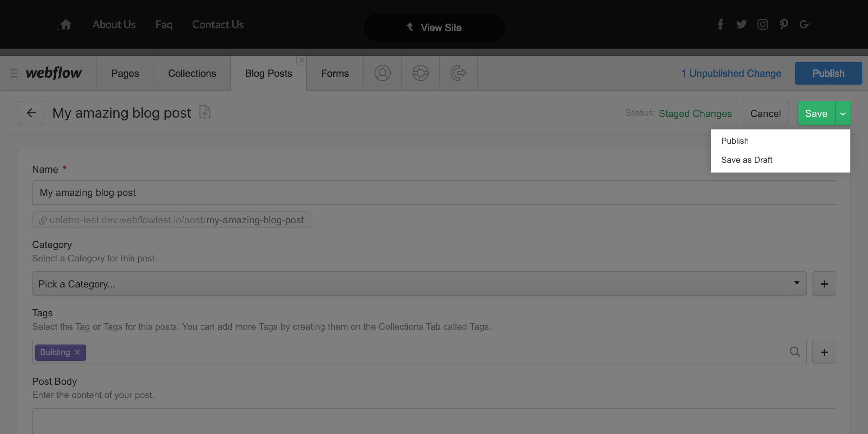
Task: Go back using the left arrow button
Action: (31, 113)
